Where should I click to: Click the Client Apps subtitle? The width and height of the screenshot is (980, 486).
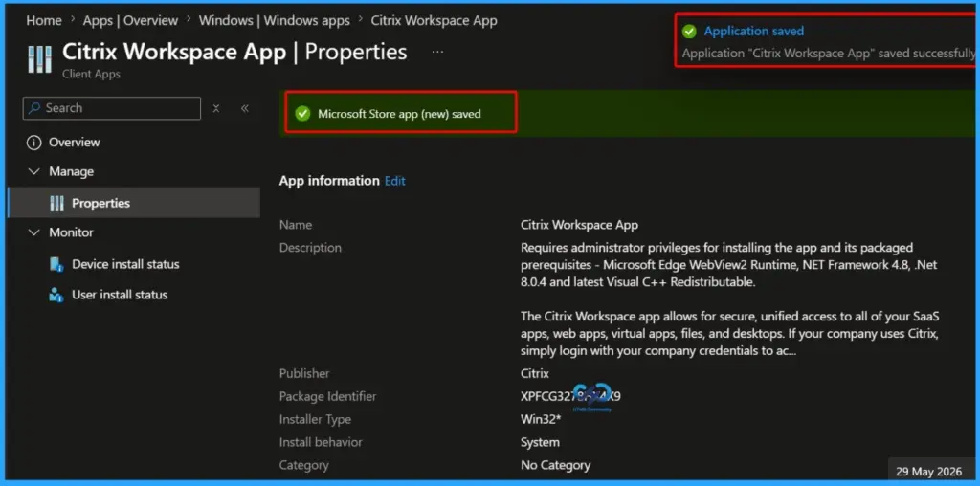(91, 75)
